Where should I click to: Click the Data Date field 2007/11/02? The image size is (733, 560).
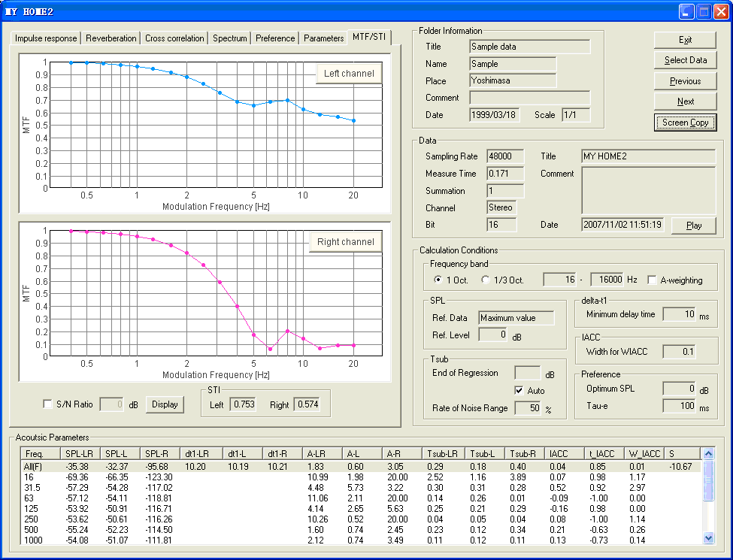click(x=622, y=225)
